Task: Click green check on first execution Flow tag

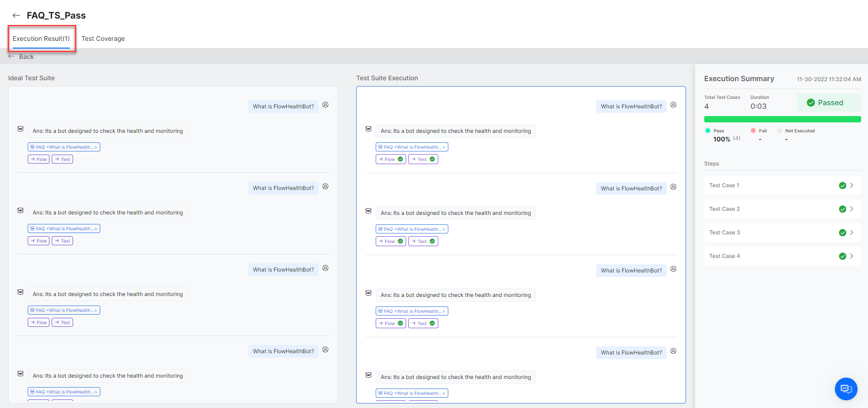Action: pyautogui.click(x=400, y=159)
